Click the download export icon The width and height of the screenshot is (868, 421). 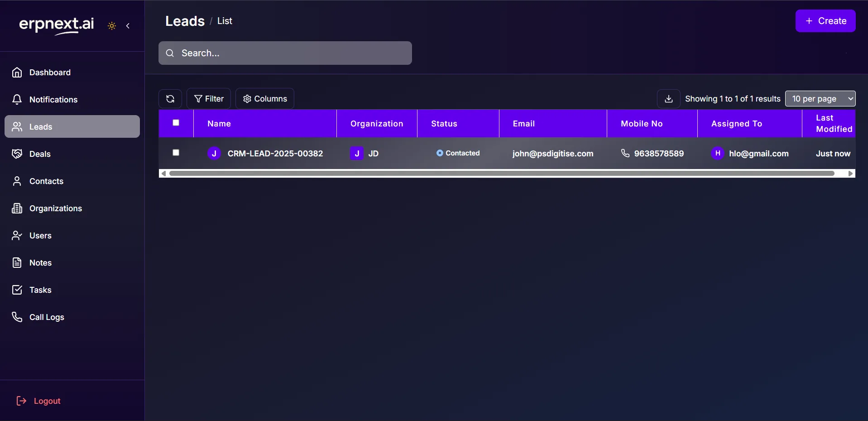tap(668, 99)
